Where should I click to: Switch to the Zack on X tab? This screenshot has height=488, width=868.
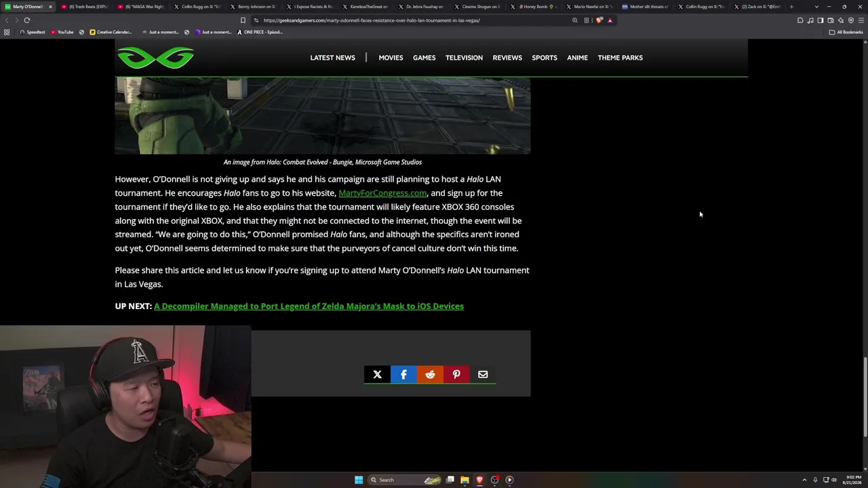point(757,7)
